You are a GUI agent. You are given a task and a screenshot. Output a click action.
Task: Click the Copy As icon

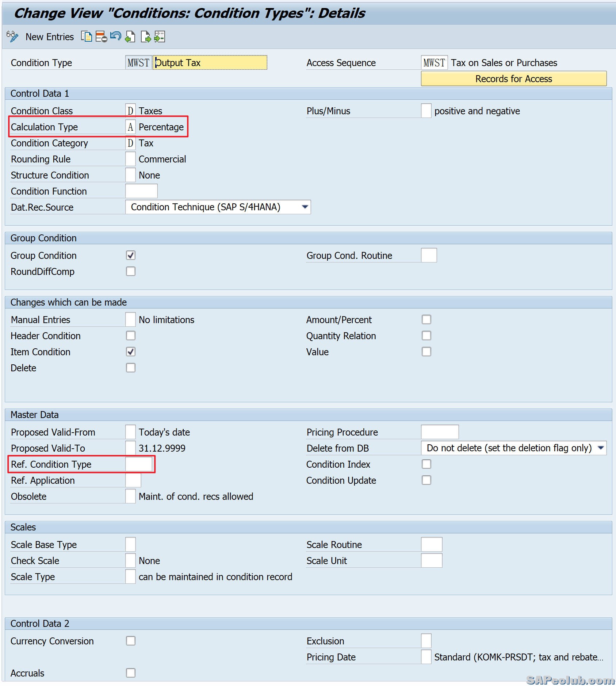(87, 37)
